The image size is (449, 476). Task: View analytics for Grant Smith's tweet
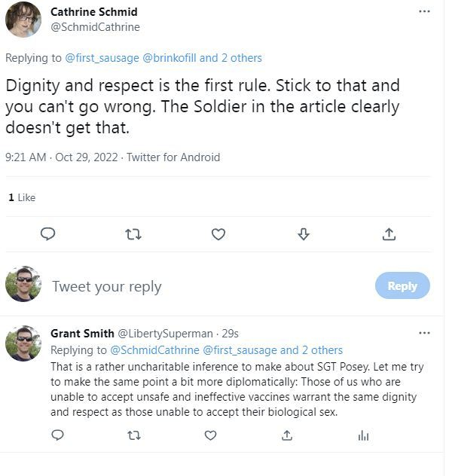(363, 436)
